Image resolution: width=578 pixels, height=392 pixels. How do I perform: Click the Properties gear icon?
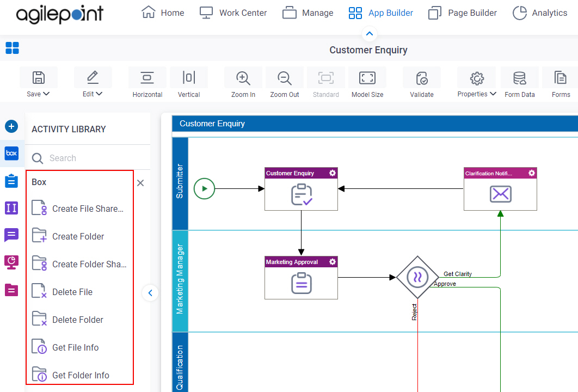(477, 78)
